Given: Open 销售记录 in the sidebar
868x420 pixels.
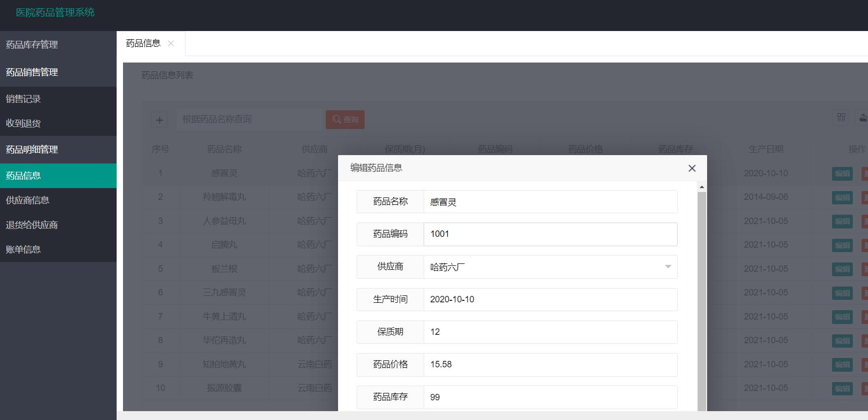Looking at the screenshot, I should pos(58,99).
